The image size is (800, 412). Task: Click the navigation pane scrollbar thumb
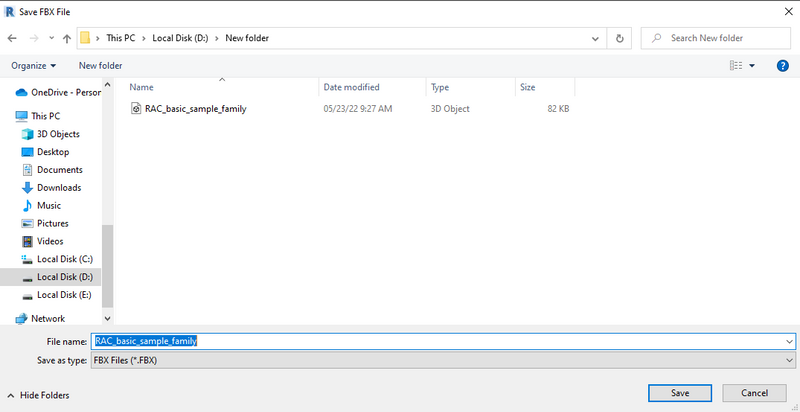pos(107,266)
